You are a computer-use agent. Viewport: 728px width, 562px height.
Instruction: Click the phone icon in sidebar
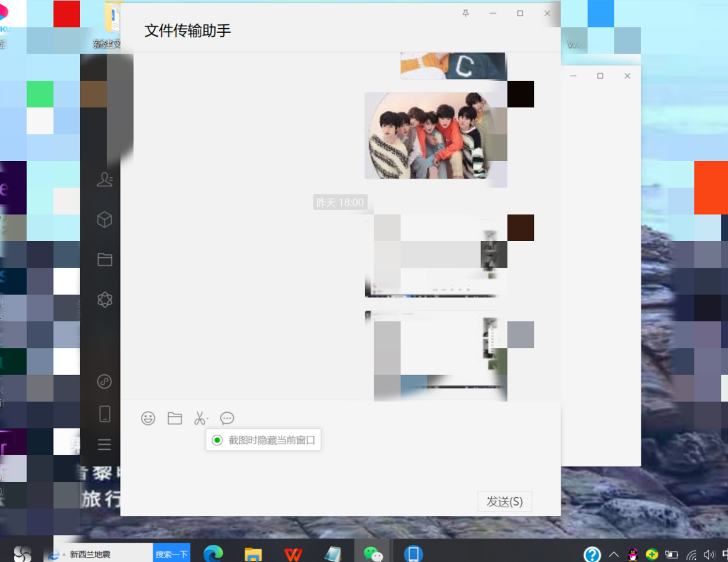click(104, 414)
